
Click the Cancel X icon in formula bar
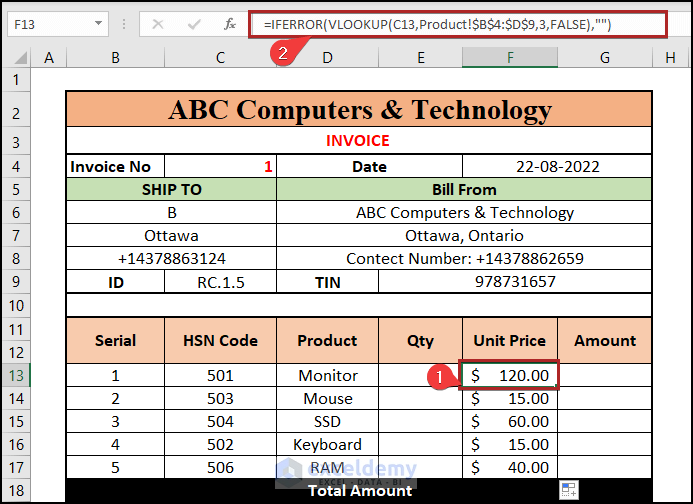[x=158, y=24]
